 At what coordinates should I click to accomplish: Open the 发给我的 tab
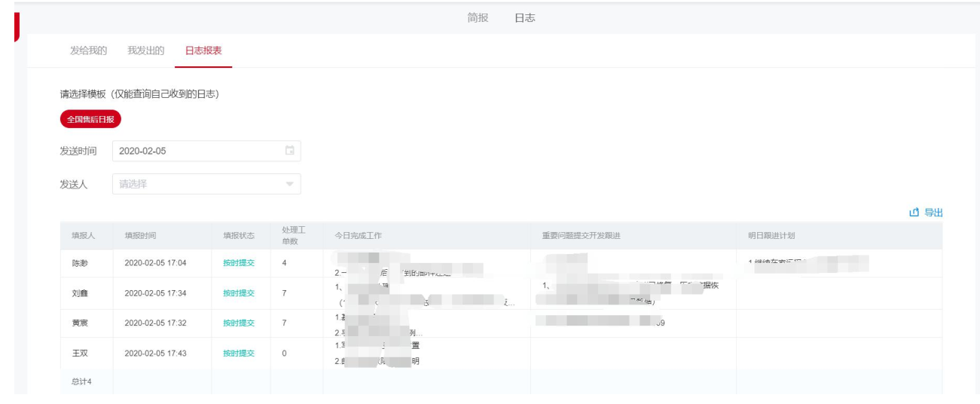point(88,50)
